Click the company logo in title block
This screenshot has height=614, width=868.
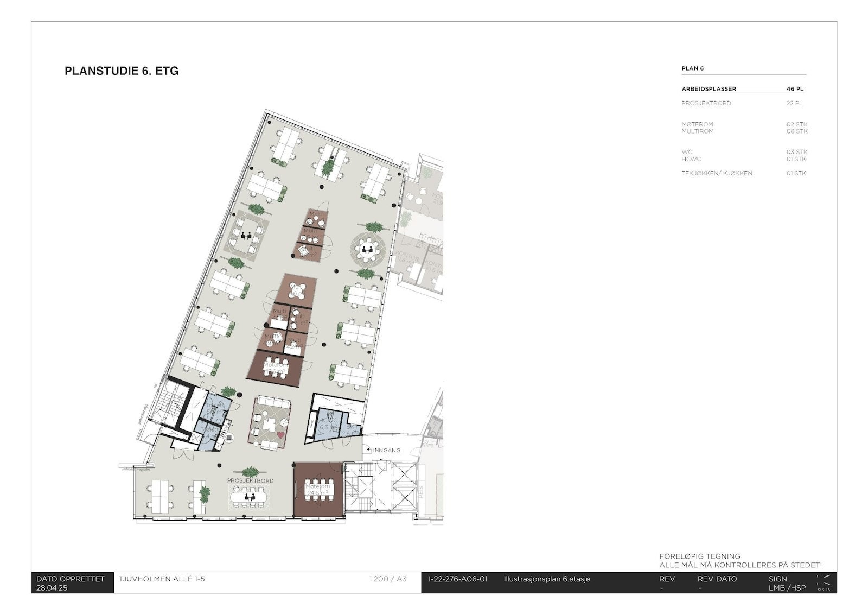(x=822, y=583)
